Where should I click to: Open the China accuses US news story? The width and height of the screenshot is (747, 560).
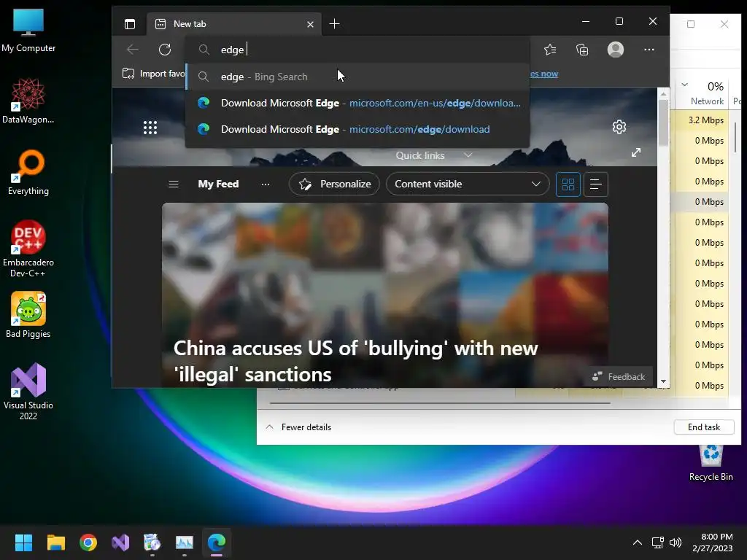(x=355, y=361)
